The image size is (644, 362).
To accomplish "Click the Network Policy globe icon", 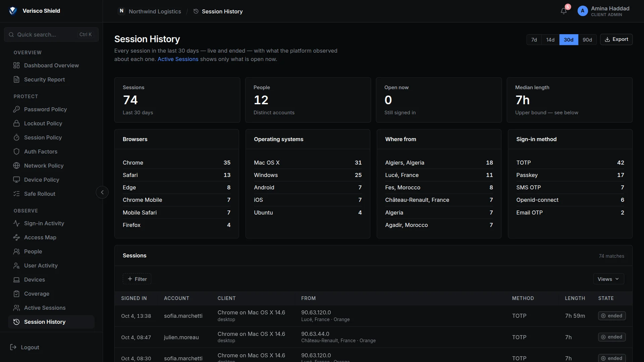I will [x=16, y=166].
